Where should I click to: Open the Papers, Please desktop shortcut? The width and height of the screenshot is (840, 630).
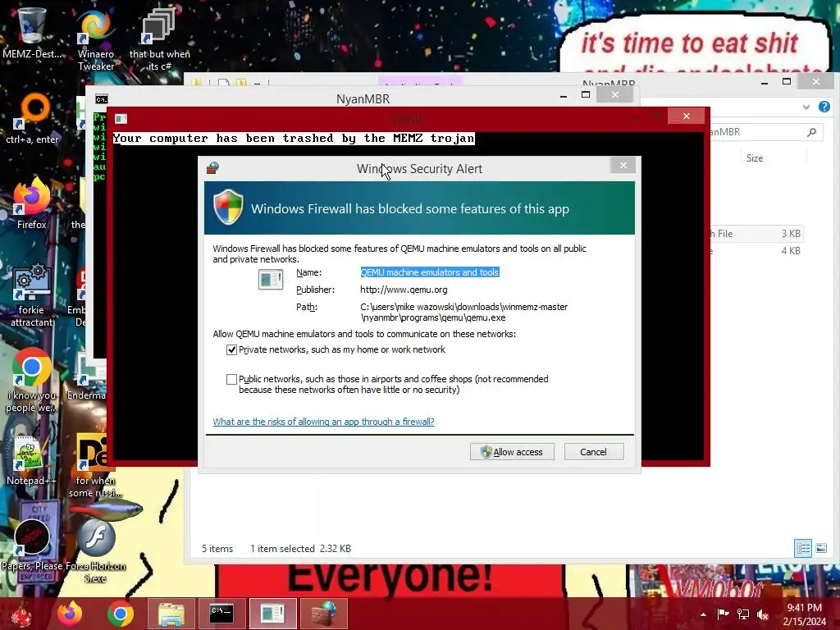32,544
